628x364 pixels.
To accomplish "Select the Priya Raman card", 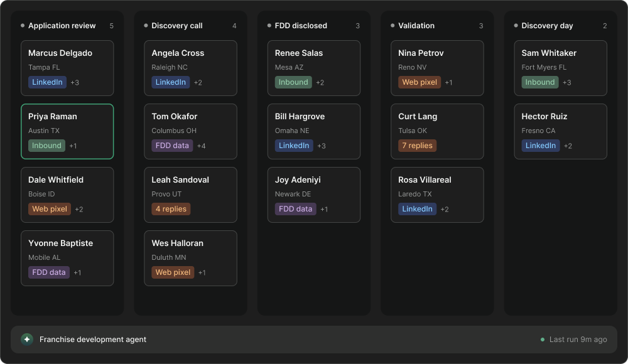I will click(67, 131).
